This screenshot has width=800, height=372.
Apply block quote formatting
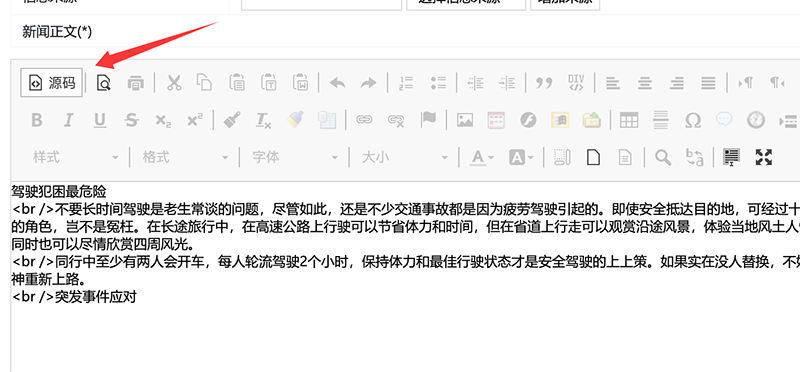[544, 83]
